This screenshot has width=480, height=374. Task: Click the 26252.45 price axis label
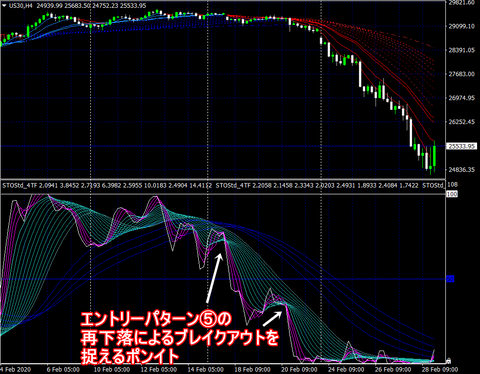point(462,122)
